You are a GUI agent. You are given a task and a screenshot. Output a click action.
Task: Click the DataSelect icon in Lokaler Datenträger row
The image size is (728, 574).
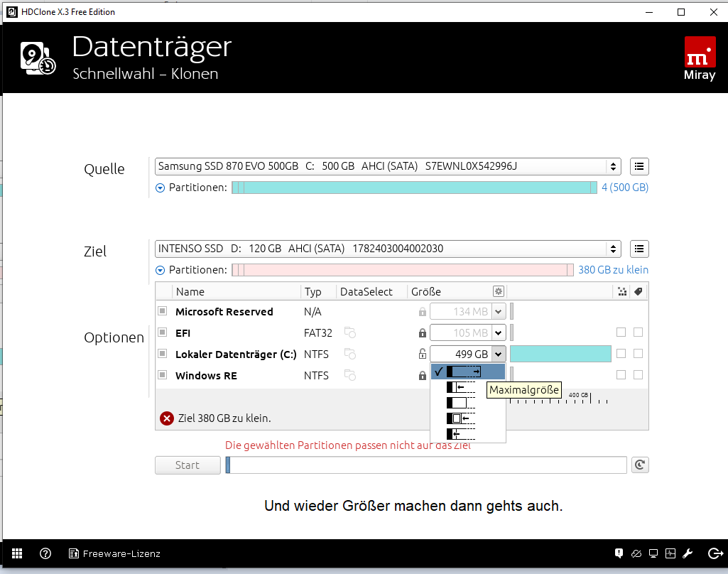350,354
